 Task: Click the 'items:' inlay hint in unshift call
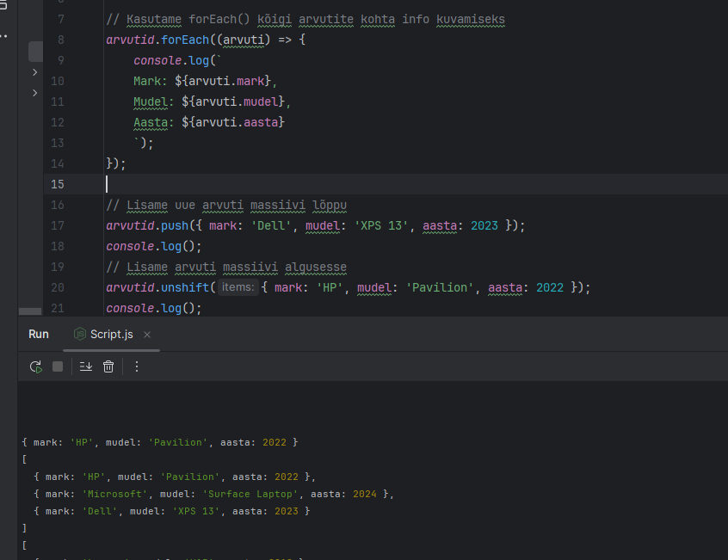point(237,287)
